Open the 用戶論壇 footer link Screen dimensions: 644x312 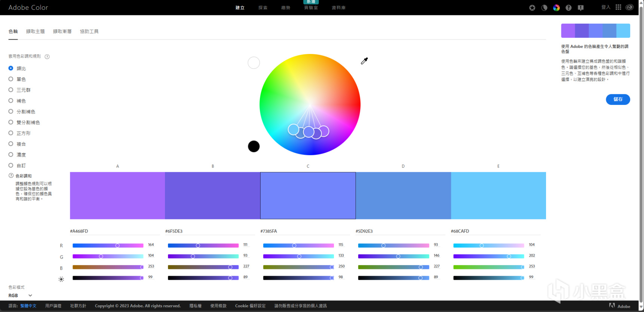coord(53,306)
